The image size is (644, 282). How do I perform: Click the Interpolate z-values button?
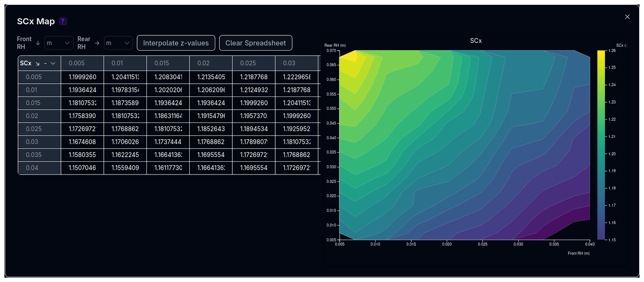(176, 43)
